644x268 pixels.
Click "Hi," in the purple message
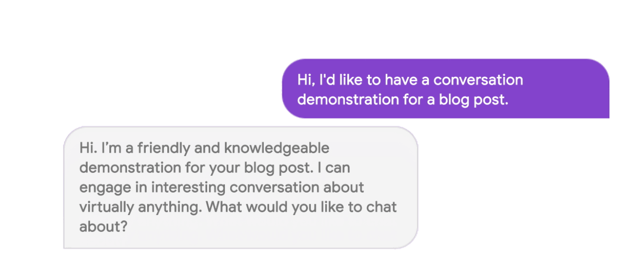click(x=306, y=80)
